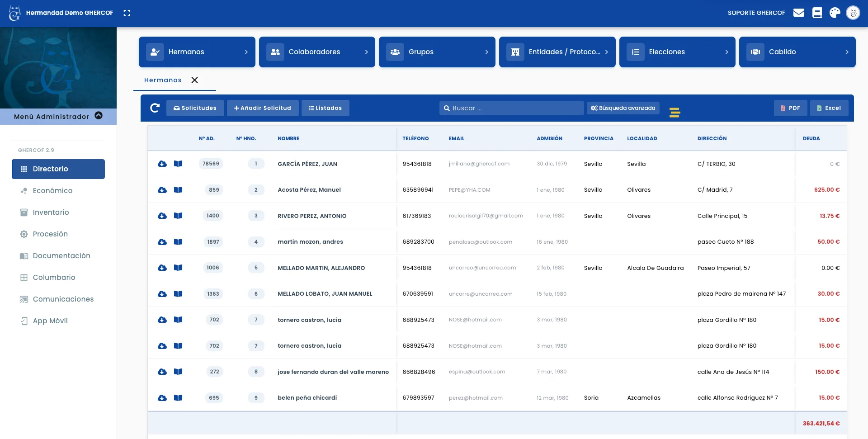Screen dimensions: 868x439
Task: Open Documentación in the sidebar
Action: pyautogui.click(x=58, y=256)
